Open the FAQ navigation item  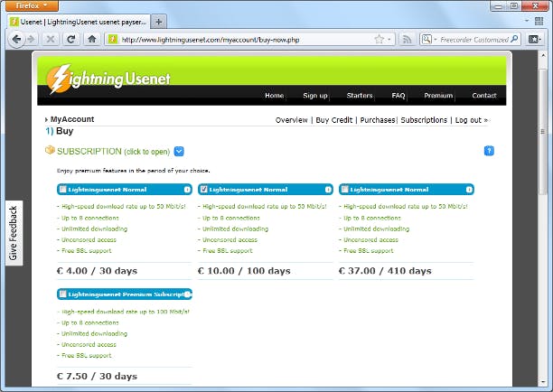pyautogui.click(x=398, y=96)
